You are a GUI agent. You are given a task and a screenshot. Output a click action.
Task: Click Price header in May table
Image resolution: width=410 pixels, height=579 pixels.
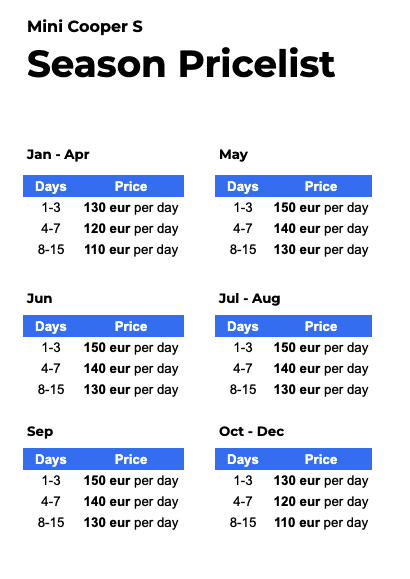coord(321,186)
